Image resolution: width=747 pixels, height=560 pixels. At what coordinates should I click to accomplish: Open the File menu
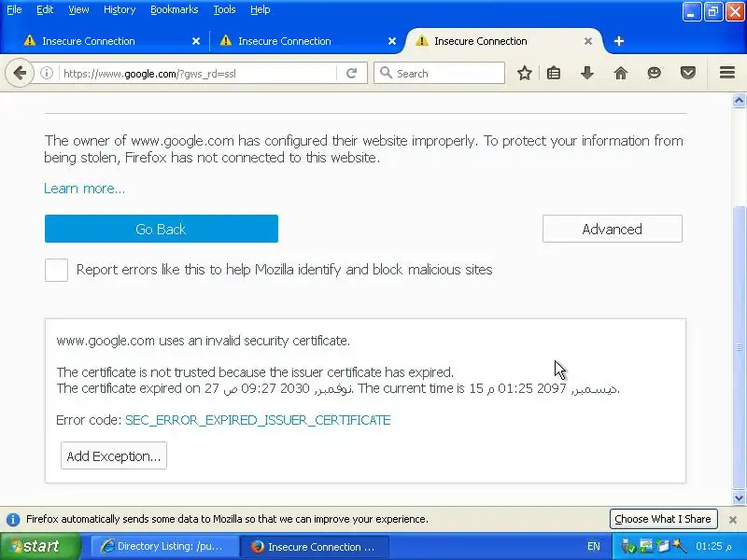pyautogui.click(x=14, y=9)
